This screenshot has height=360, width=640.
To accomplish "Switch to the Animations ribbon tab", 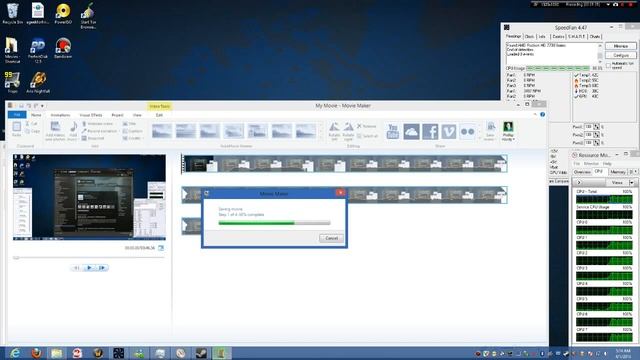I will point(60,115).
